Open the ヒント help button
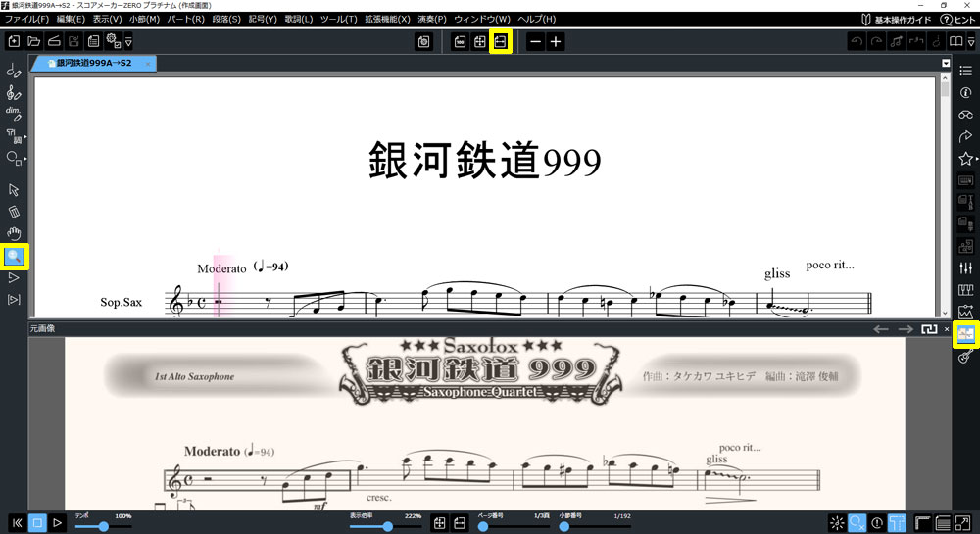 coord(957,20)
